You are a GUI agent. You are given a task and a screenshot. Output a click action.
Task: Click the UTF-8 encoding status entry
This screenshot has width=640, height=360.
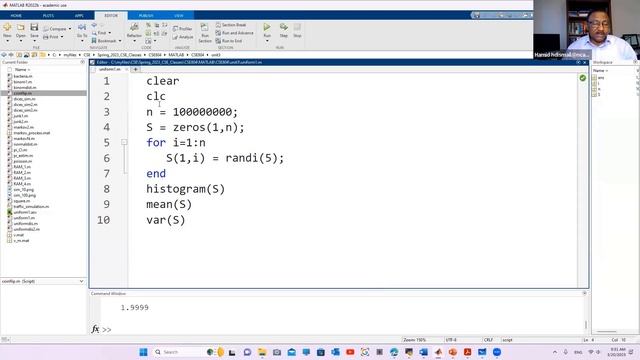(451, 340)
